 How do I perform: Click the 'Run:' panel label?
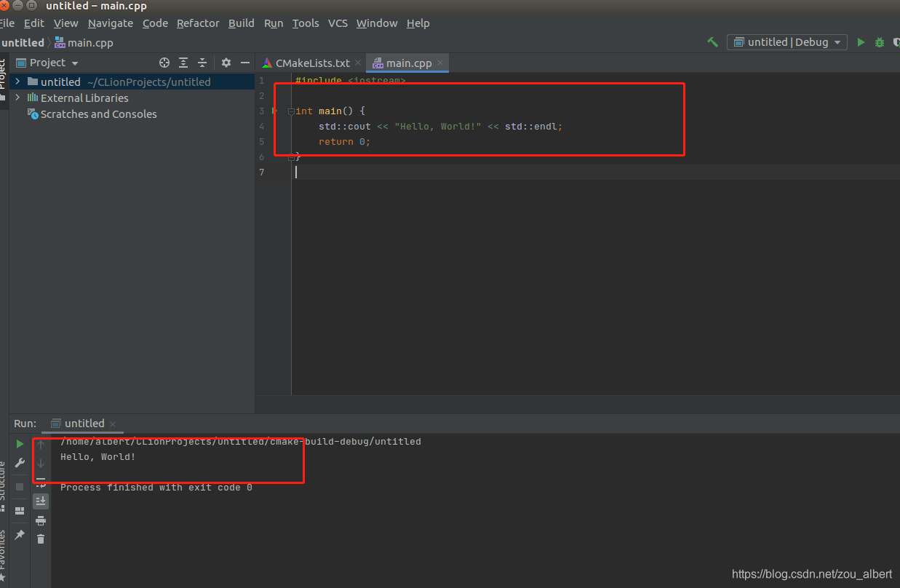(x=25, y=424)
